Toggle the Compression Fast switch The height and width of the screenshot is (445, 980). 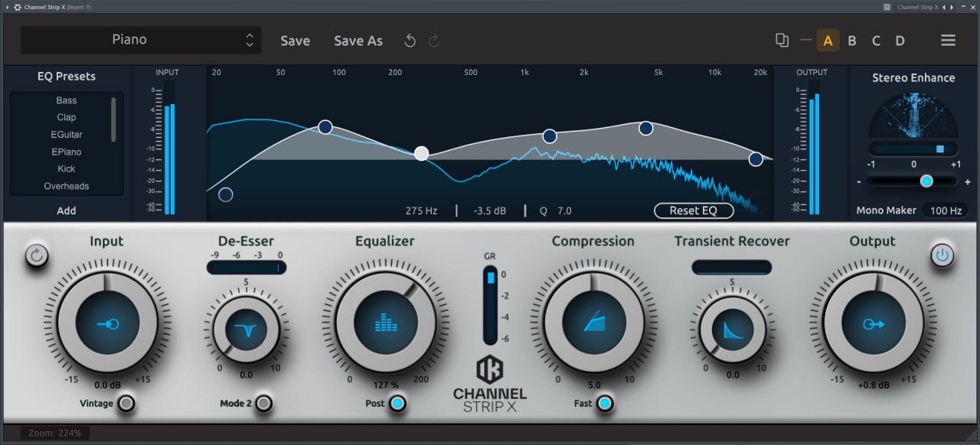[604, 404]
